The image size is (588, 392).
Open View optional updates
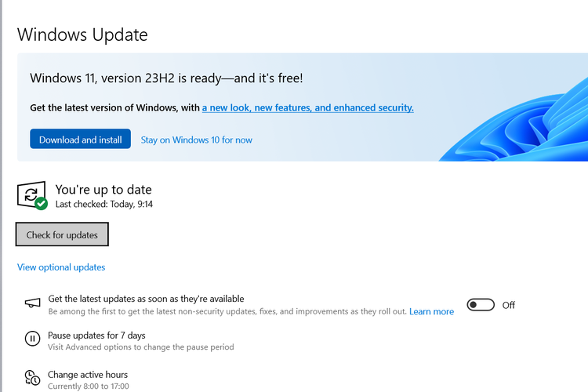[x=61, y=267]
